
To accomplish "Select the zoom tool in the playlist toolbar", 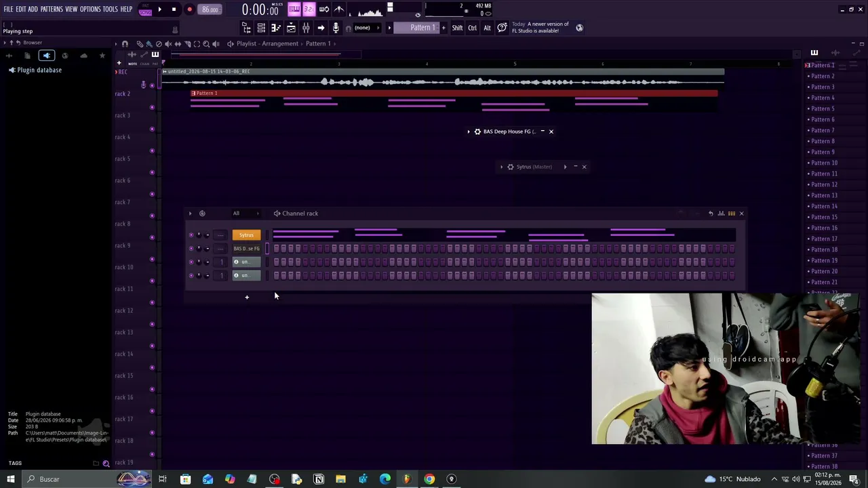I will pos(206,43).
